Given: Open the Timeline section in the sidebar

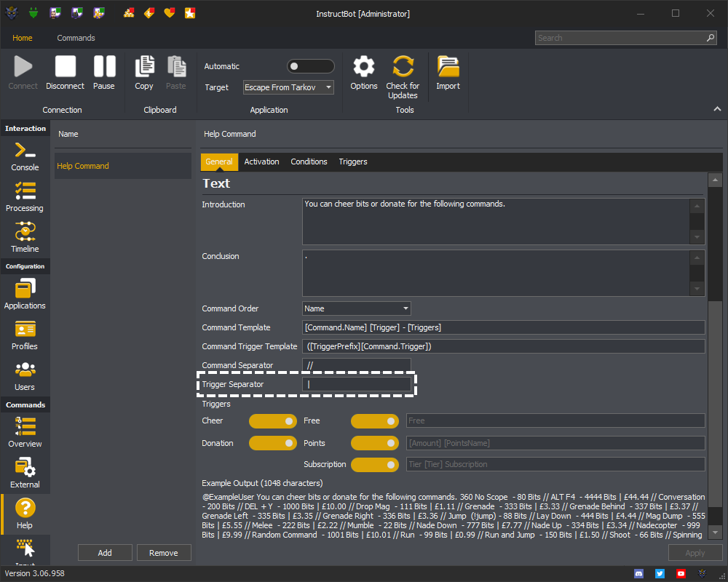Looking at the screenshot, I should pos(25,238).
